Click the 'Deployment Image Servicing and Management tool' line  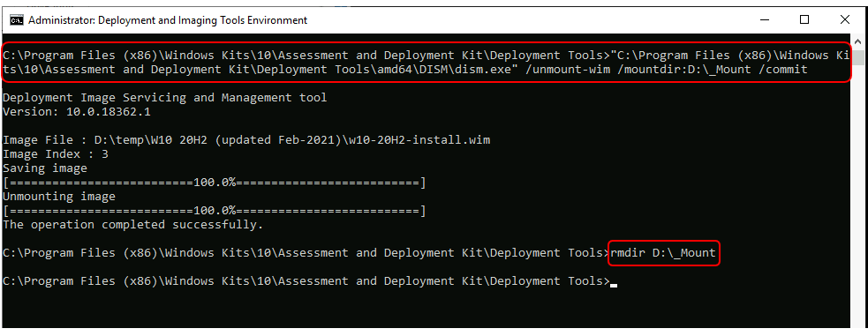pos(165,98)
